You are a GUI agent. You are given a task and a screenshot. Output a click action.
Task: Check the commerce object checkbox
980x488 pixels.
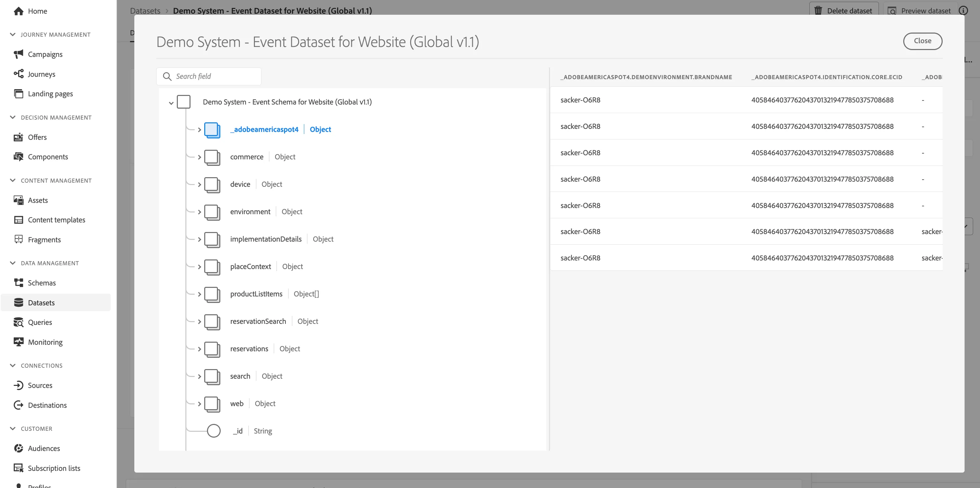click(212, 157)
